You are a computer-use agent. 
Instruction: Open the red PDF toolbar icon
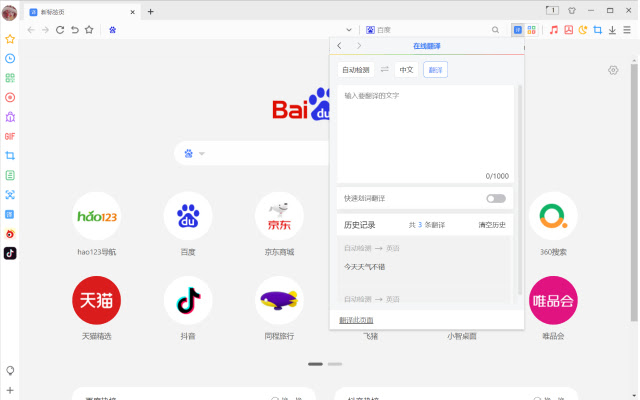tap(569, 30)
